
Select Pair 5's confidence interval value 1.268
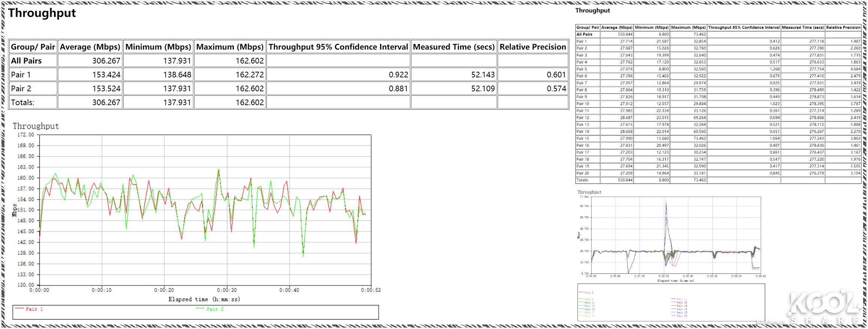tap(775, 69)
